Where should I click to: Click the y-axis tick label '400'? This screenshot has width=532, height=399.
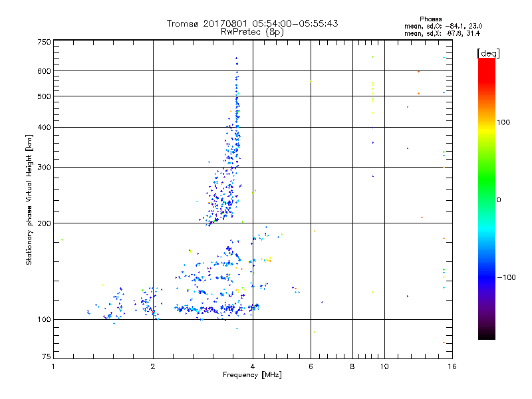point(44,127)
